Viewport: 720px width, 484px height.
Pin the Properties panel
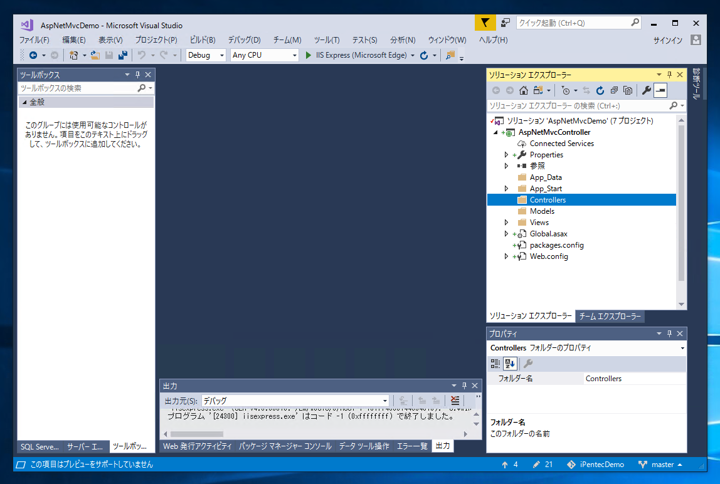tap(669, 333)
